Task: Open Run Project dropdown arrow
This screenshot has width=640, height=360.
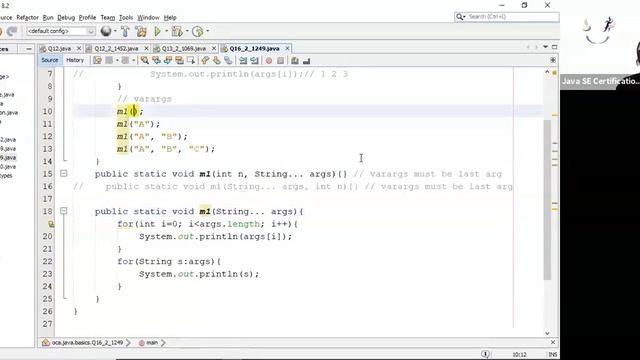Action: click(166, 31)
